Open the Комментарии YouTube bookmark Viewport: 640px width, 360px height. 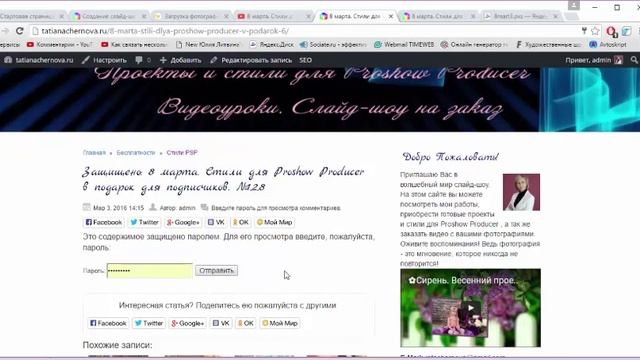click(x=60, y=44)
